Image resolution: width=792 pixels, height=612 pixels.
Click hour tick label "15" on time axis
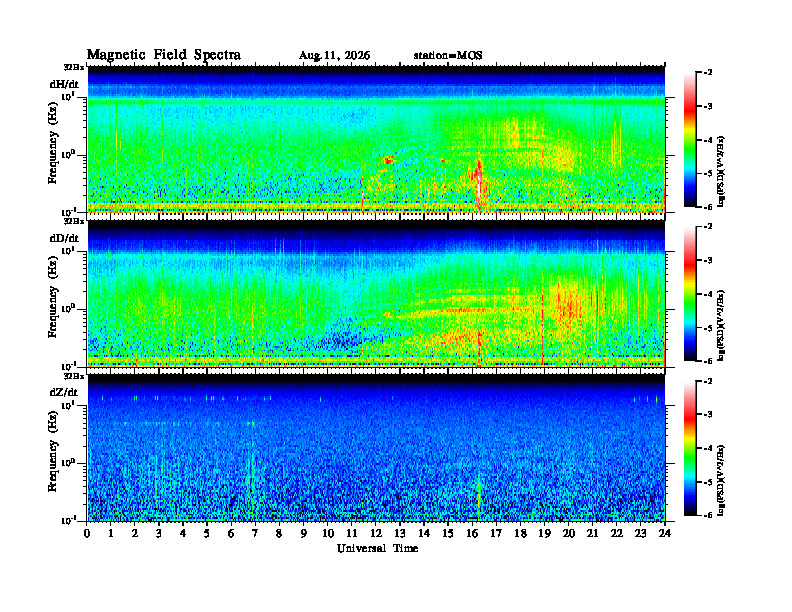click(x=448, y=534)
